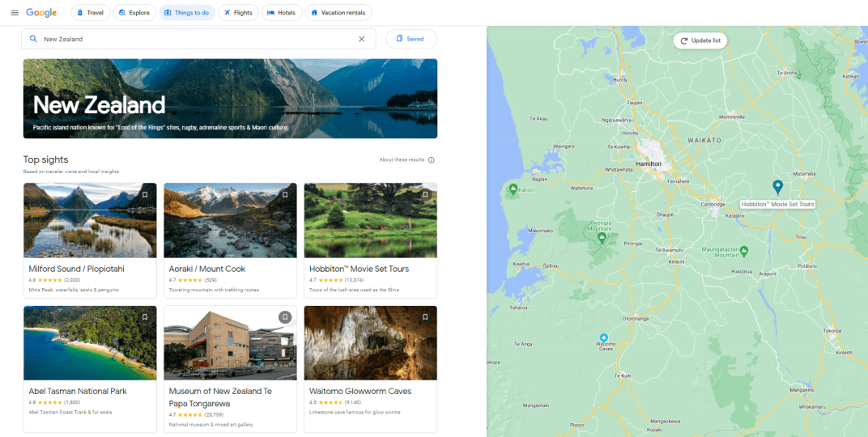This screenshot has height=437, width=868.
Task: Click Huntly label on the map
Action: click(620, 80)
